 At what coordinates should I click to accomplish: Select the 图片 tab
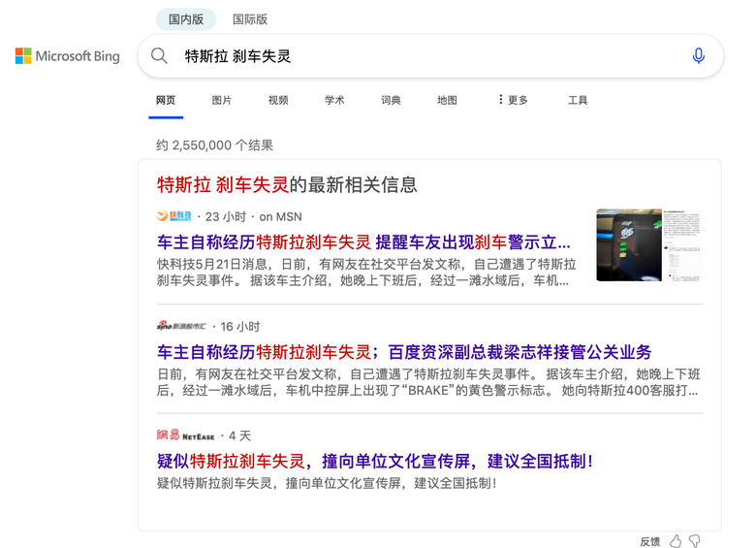(222, 100)
